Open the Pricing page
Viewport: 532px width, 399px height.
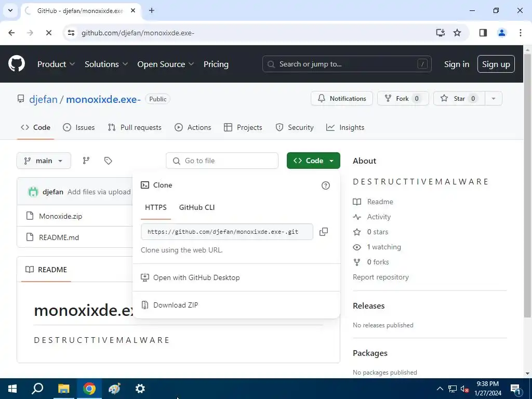pyautogui.click(x=216, y=64)
